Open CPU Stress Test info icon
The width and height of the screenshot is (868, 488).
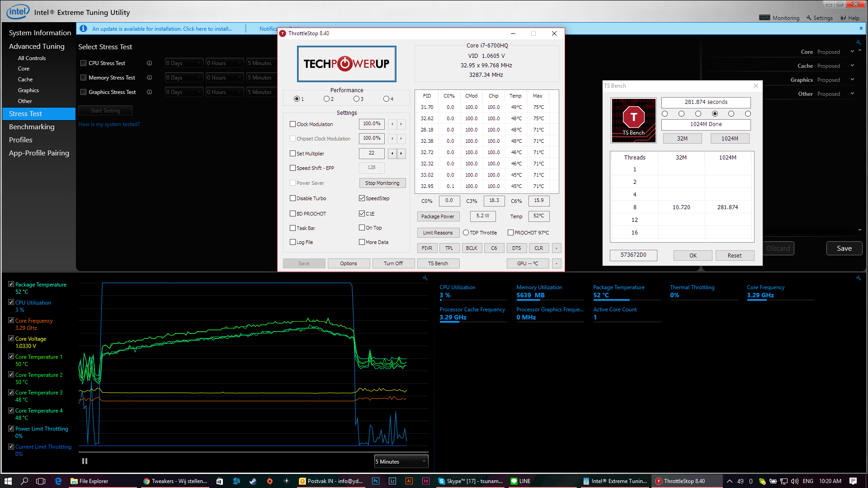(149, 63)
